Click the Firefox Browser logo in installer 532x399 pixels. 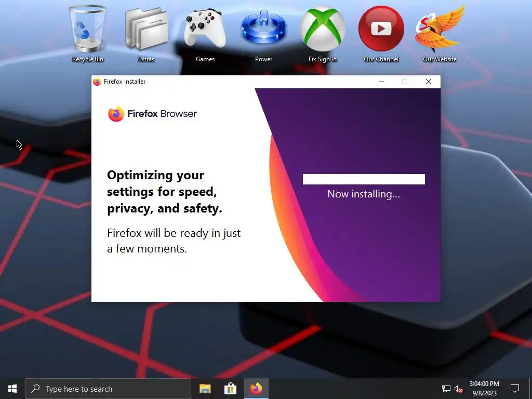point(152,114)
